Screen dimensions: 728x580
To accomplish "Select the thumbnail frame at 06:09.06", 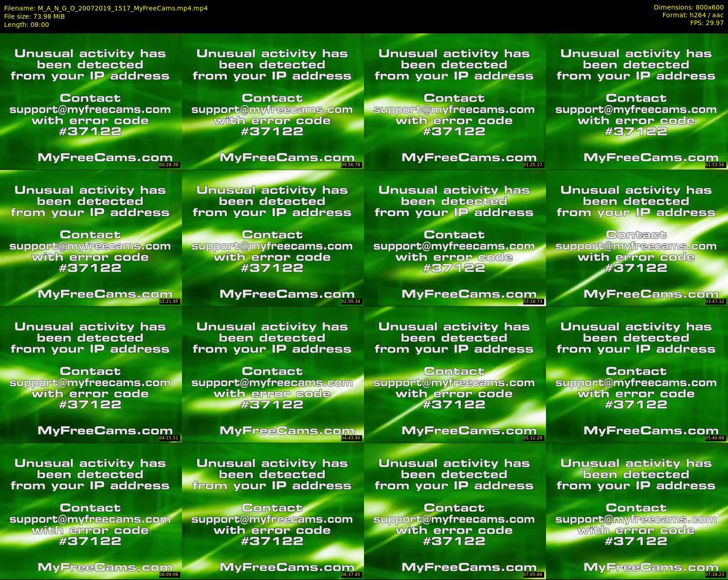I will (x=91, y=511).
